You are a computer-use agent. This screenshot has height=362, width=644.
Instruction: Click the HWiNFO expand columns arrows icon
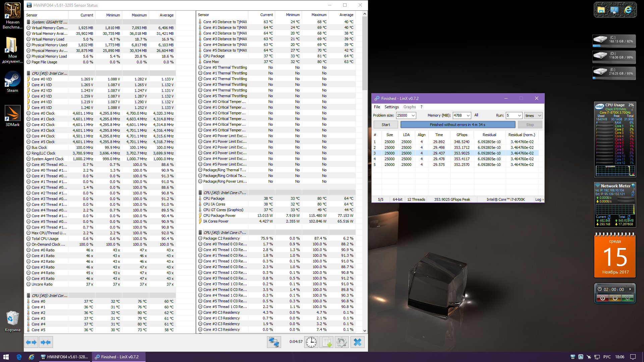tap(31, 342)
